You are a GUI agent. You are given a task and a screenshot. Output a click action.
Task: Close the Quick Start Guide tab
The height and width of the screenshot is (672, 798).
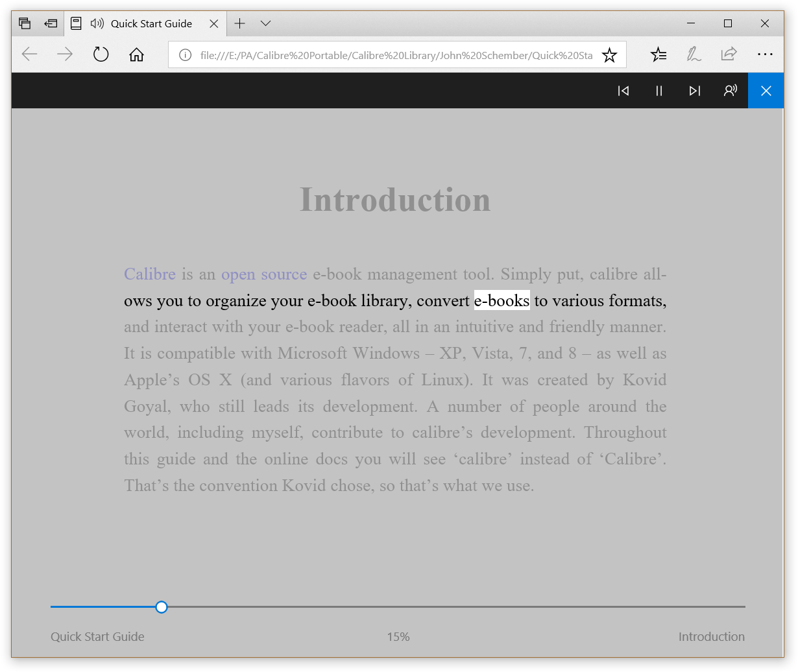(x=213, y=23)
